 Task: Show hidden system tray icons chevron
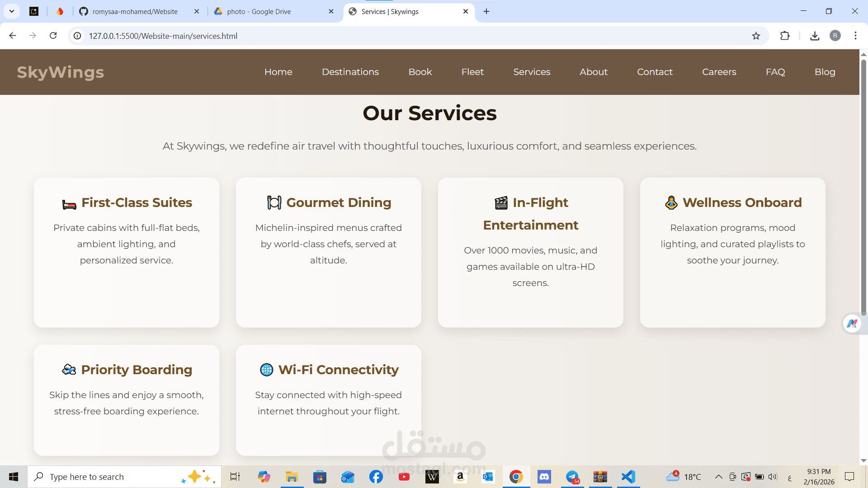tap(718, 477)
